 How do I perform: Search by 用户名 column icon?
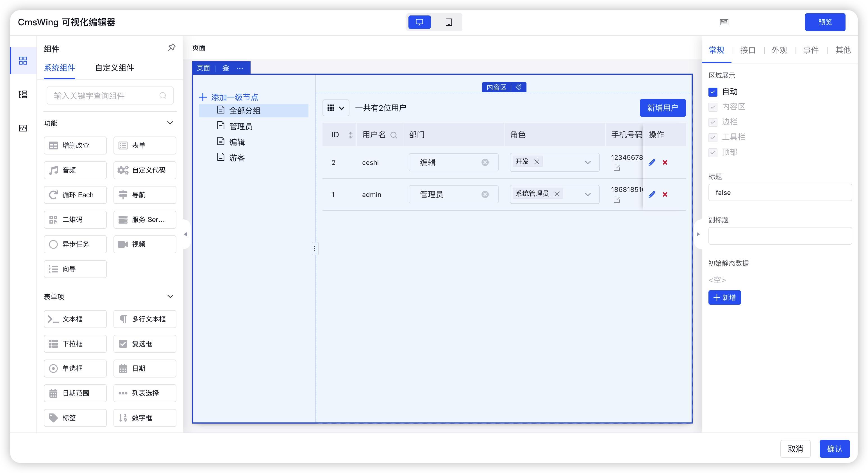point(394,135)
